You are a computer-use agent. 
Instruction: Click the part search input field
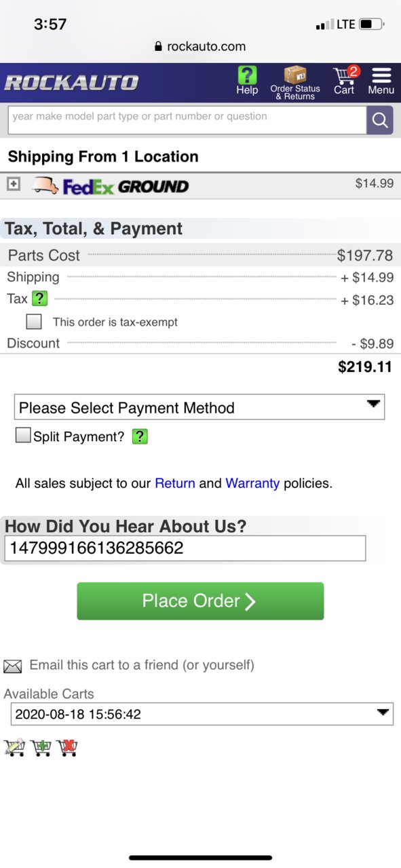[x=187, y=120]
